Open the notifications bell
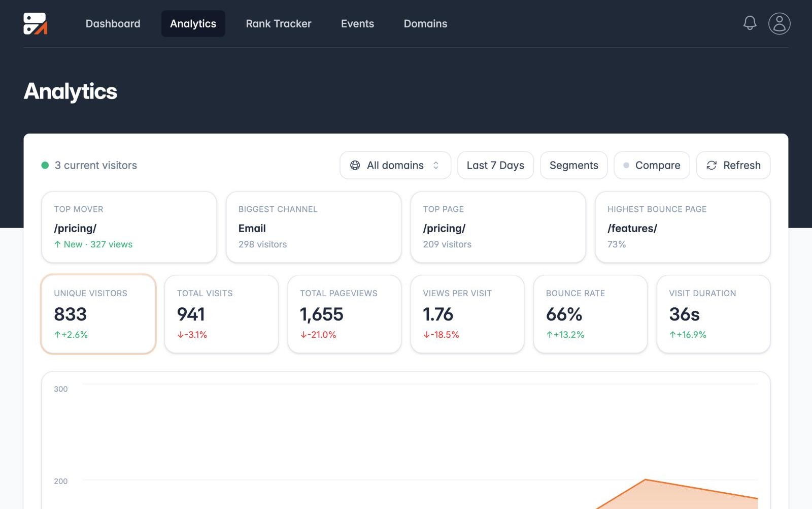The width and height of the screenshot is (812, 509). (750, 23)
